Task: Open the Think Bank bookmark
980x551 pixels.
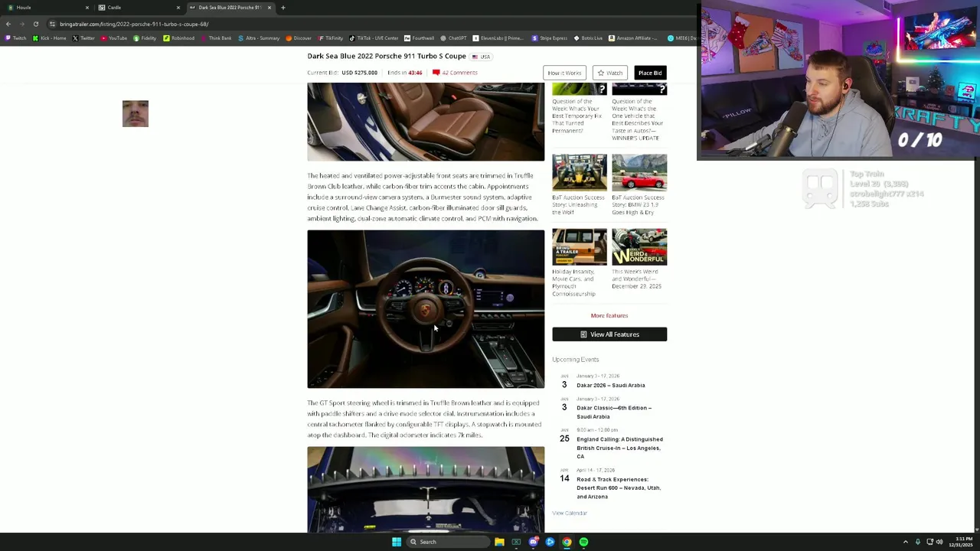Action: (216, 38)
